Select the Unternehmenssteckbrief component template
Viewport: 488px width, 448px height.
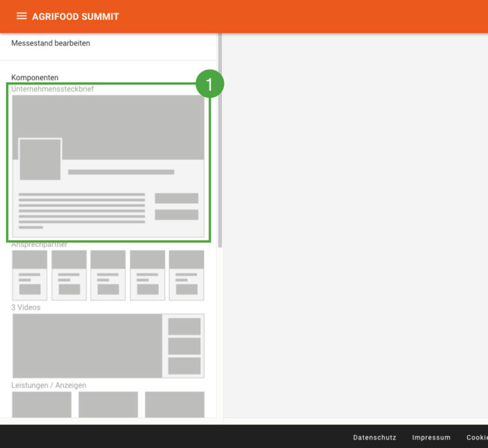point(108,166)
